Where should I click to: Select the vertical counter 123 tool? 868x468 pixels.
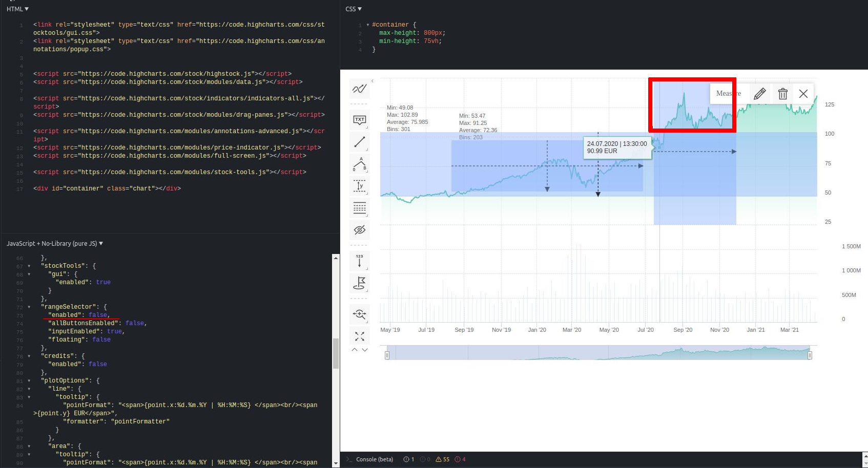(359, 261)
